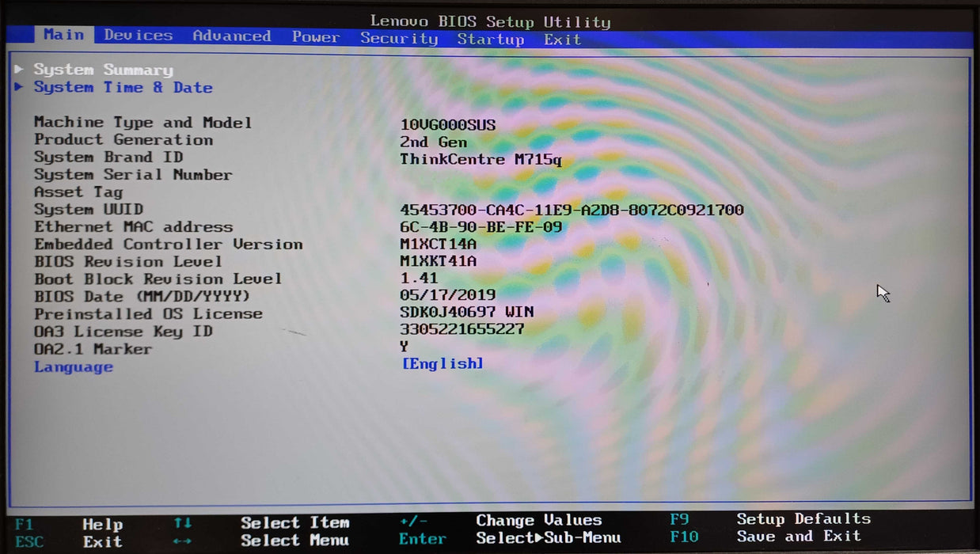Click the 1.41 revision value
980x554 pixels.
419,279
